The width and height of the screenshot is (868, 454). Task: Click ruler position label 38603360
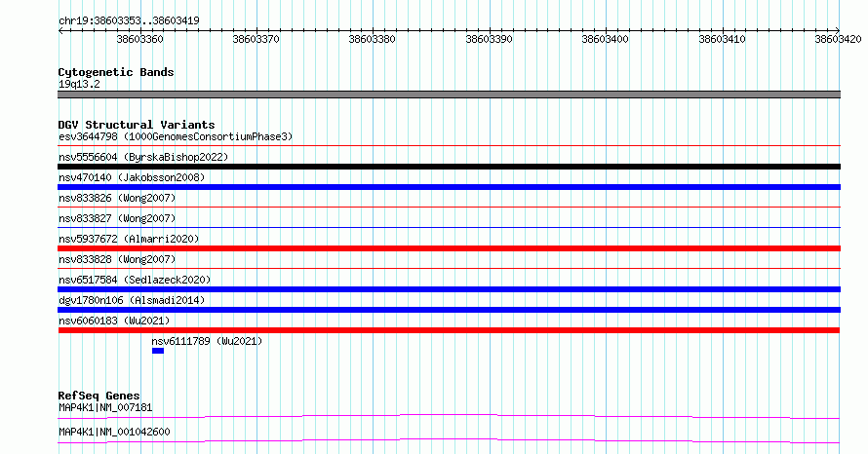coord(140,39)
